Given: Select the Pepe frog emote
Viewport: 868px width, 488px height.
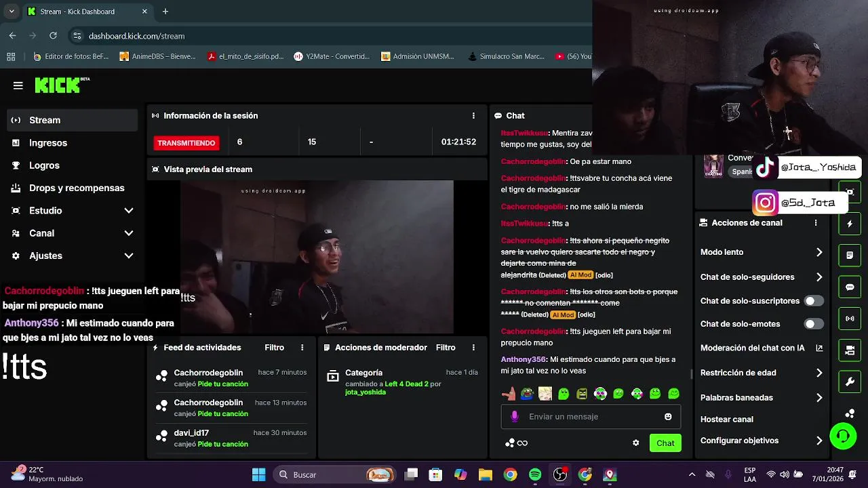Looking at the screenshot, I should point(527,393).
